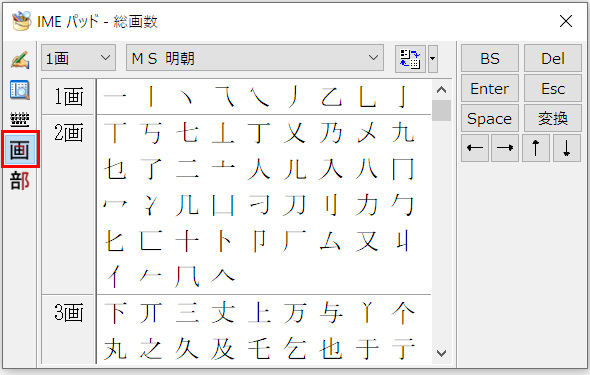The image size is (590, 375).
Task: Insert the character 九
Action: point(403,132)
